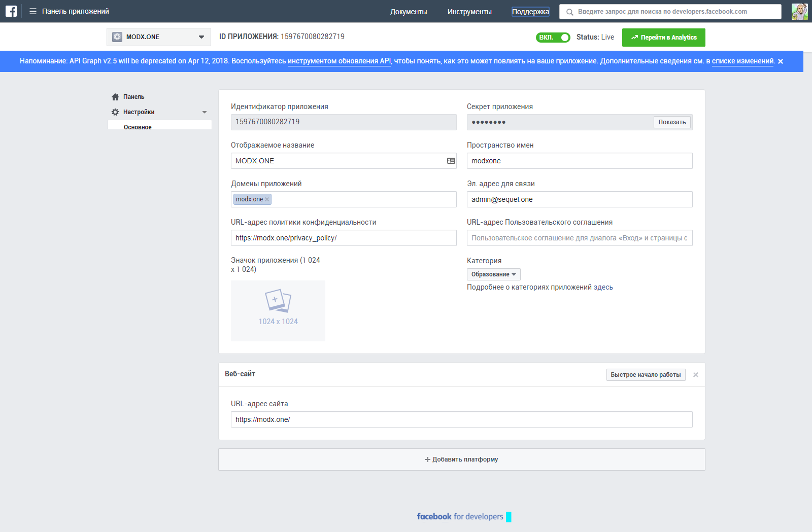This screenshot has height=532, width=812.
Task: Click the URL-адрес сайта field
Action: (462, 419)
